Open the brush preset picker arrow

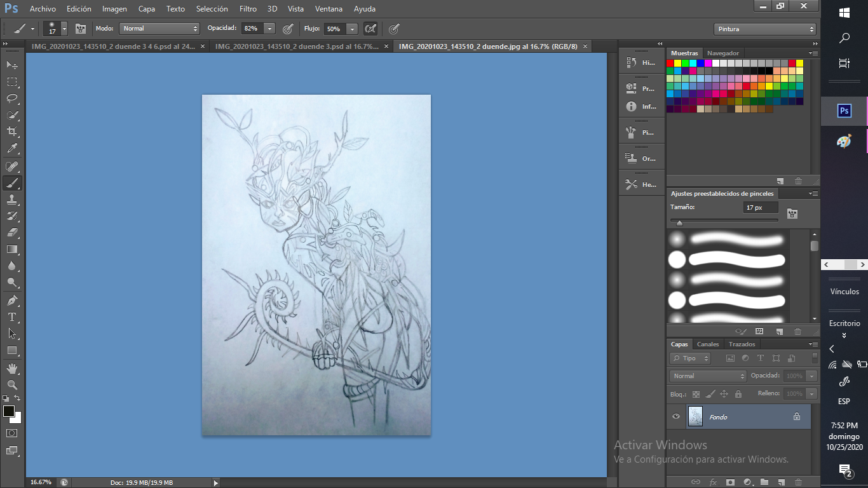[64, 29]
